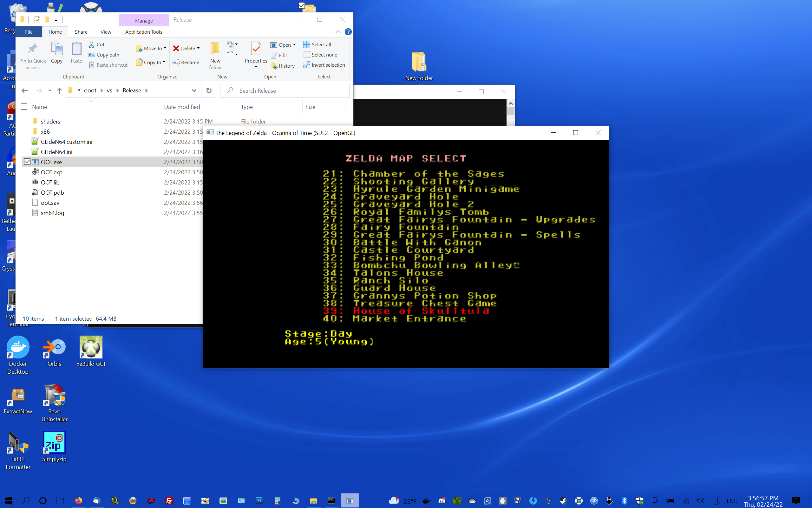Refresh the Release folder view
The width and height of the screenshot is (812, 508).
pyautogui.click(x=209, y=90)
